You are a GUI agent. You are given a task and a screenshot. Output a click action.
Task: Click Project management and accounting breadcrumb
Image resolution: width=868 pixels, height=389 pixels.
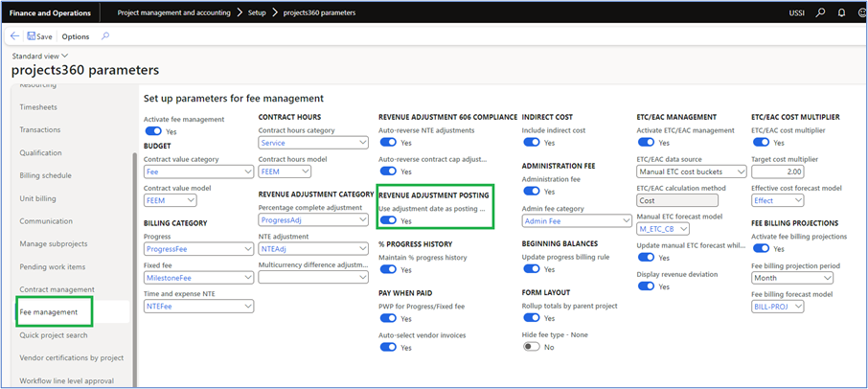pos(173,13)
